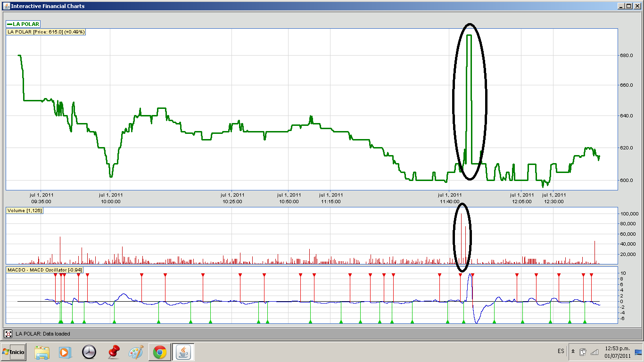644x362 pixels.
Task: Open the Paint palette taskbar icon
Action: pos(136,352)
